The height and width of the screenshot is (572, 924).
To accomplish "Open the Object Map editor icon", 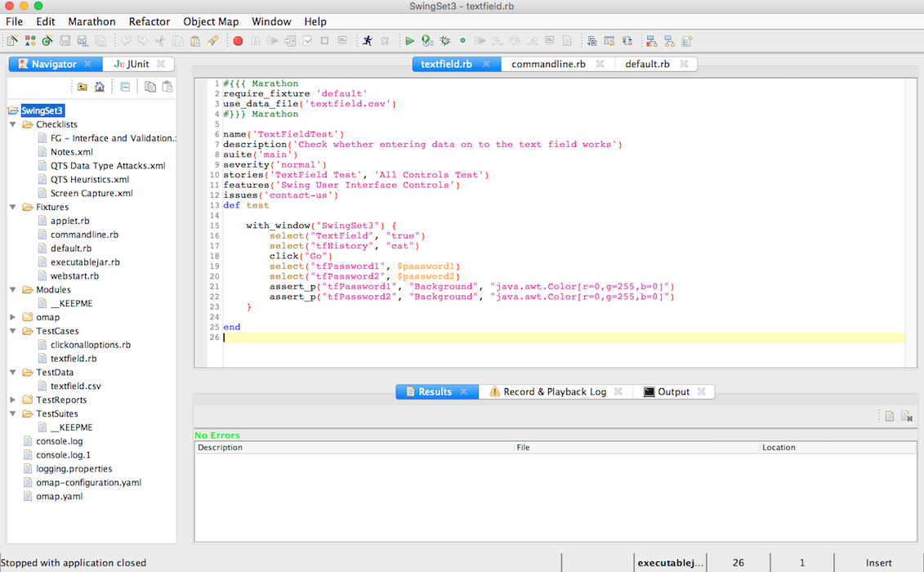I will (650, 39).
